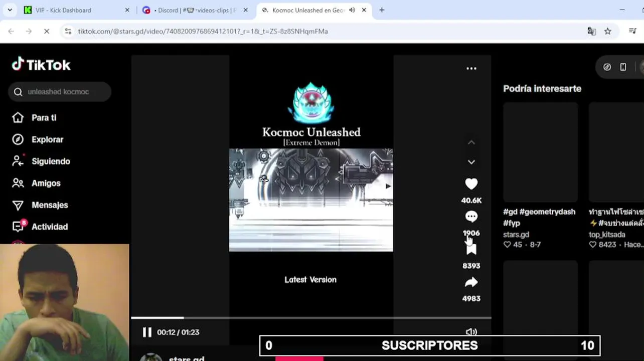Click the Siguiendo person icon
The image size is (644, 361).
[x=18, y=161]
